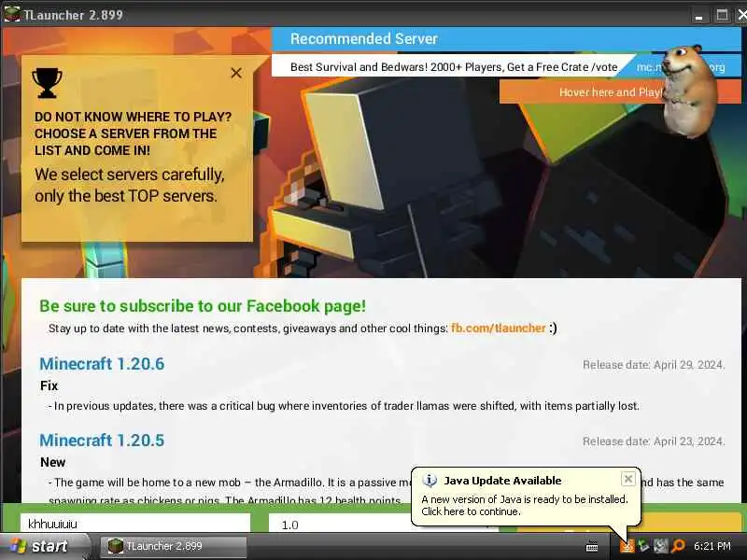Click the server address ending in .org
Viewport: 747px width, 560px height.
[681, 67]
